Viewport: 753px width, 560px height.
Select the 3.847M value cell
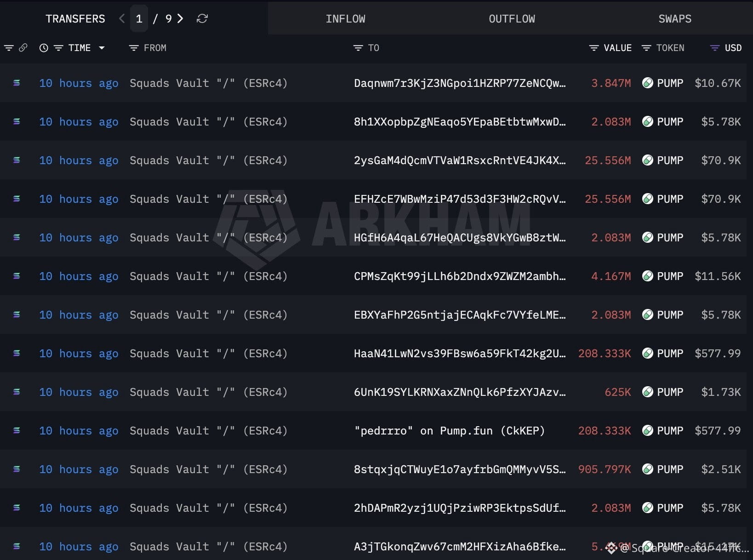click(x=611, y=83)
